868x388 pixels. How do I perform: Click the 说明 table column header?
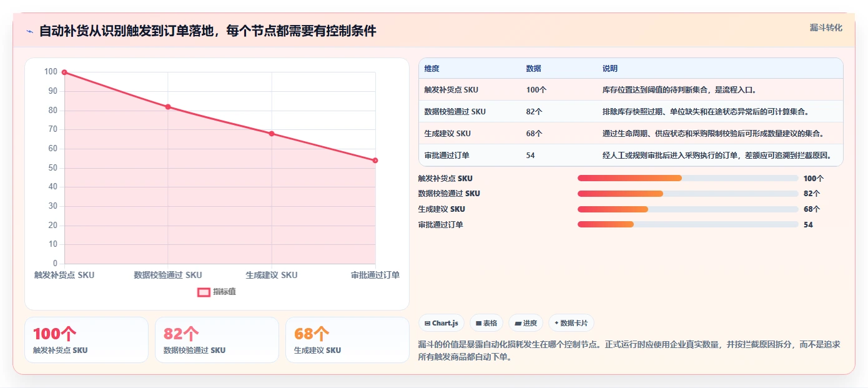click(x=610, y=69)
